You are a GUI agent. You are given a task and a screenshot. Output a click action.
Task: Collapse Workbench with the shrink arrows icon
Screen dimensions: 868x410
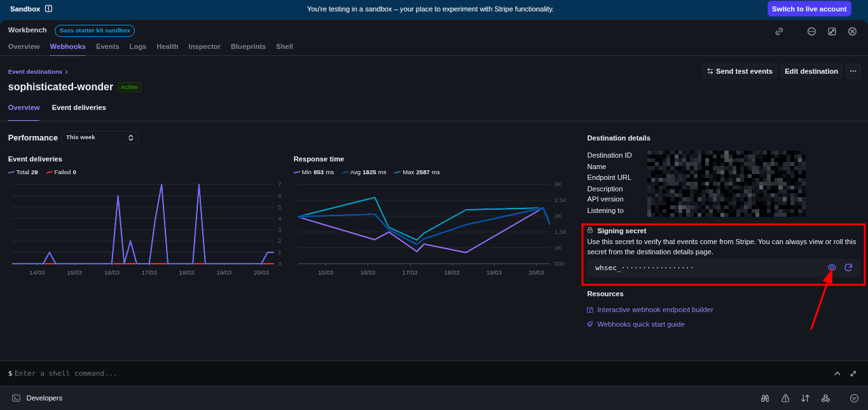point(832,31)
